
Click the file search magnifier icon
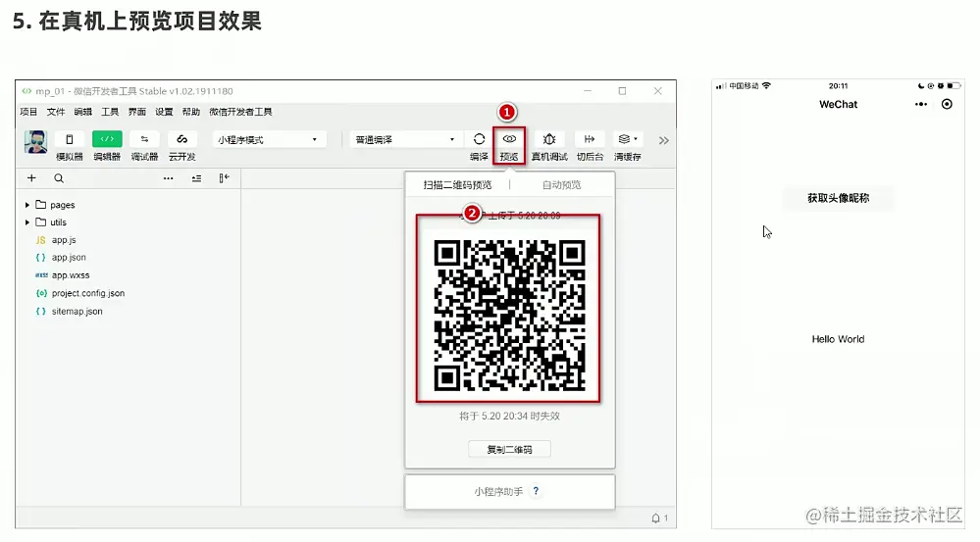[59, 178]
